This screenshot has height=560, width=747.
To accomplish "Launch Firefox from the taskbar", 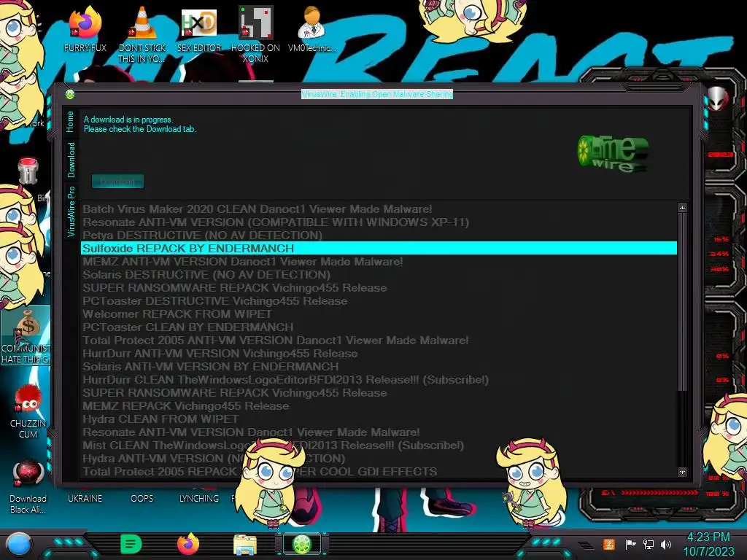I will point(188,544).
